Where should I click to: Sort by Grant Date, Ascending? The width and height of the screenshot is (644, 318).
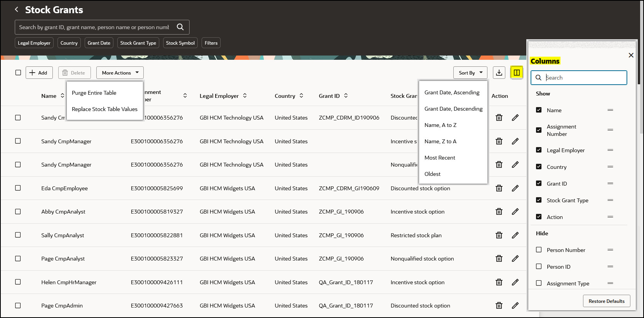453,92
